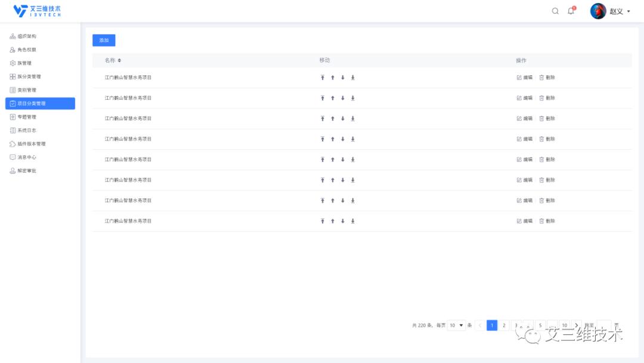This screenshot has width=644, height=363.
Task: Move eighth row down one position
Action: 342,221
